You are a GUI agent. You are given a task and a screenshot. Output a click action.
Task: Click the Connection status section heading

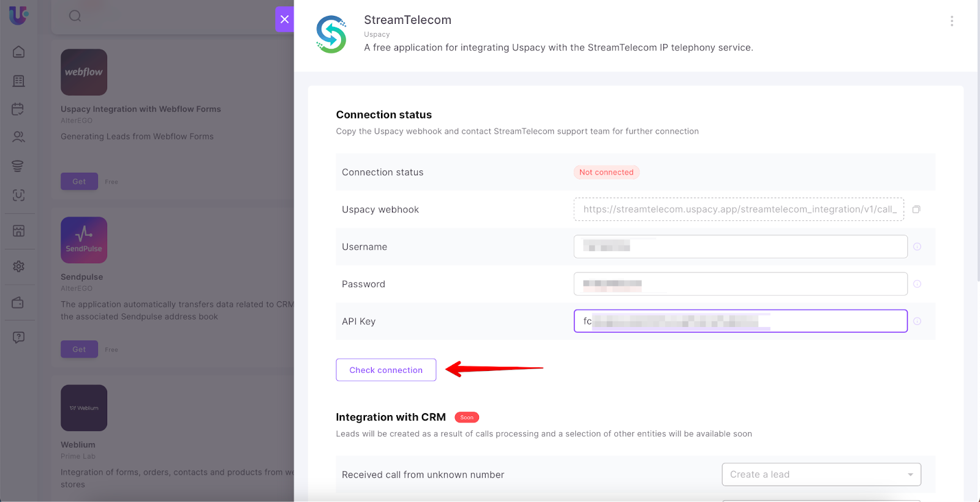384,114
